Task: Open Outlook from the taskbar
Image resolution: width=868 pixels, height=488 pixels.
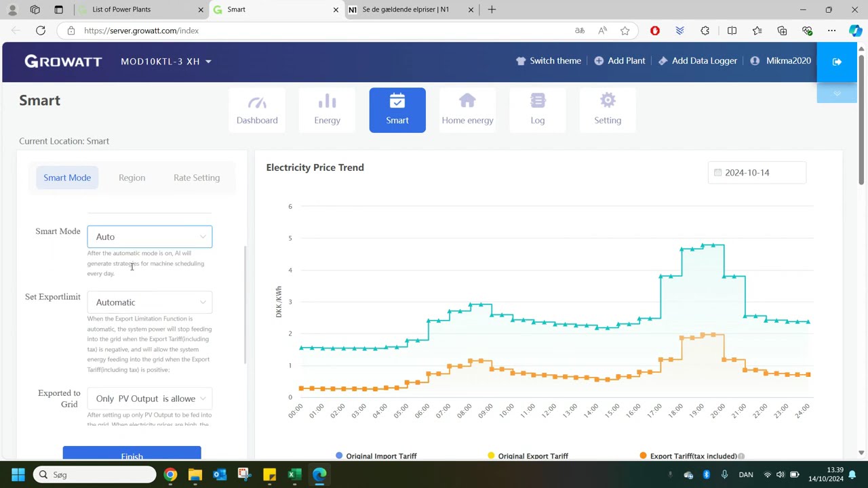Action: coord(220,474)
